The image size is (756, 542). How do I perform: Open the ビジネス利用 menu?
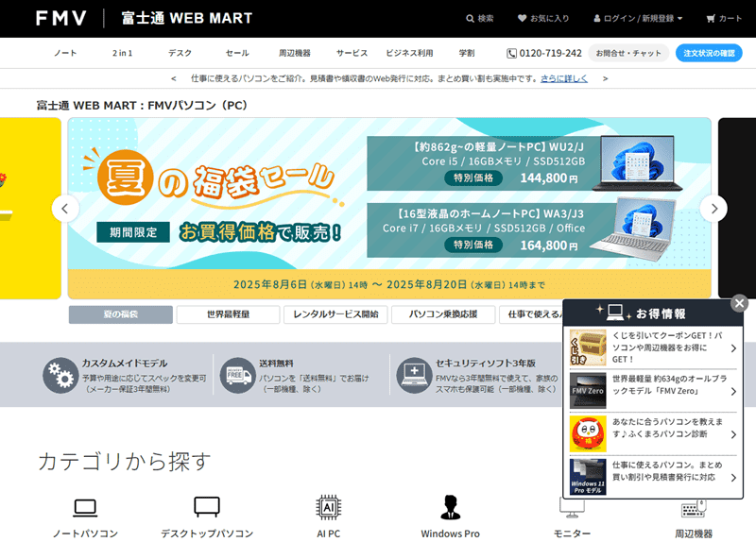coord(409,53)
